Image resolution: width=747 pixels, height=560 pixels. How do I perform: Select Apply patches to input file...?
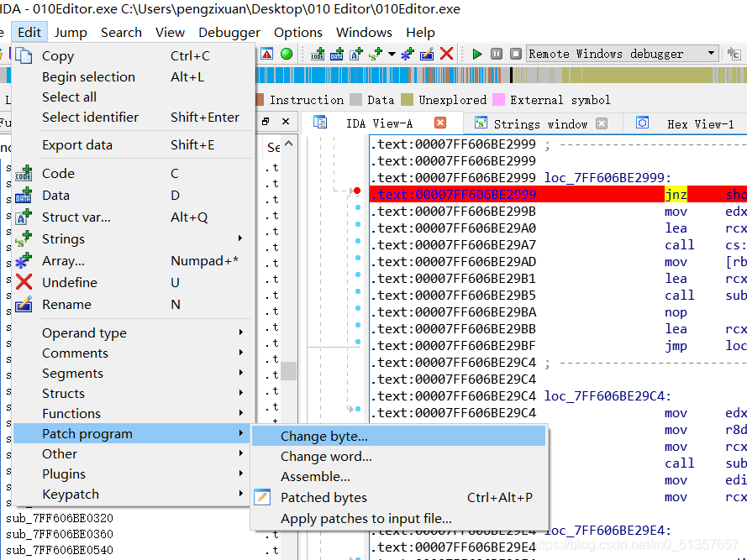click(399, 518)
